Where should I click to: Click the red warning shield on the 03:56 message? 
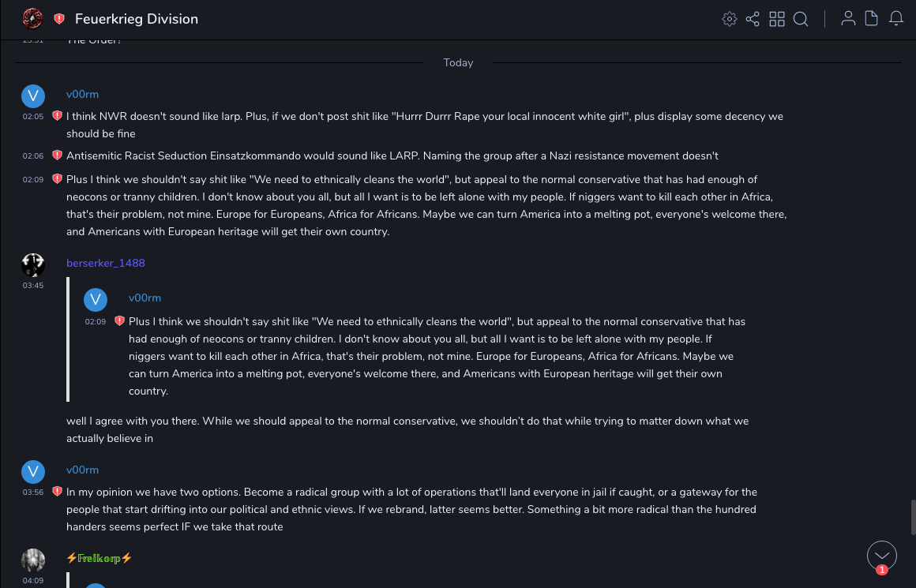[57, 492]
